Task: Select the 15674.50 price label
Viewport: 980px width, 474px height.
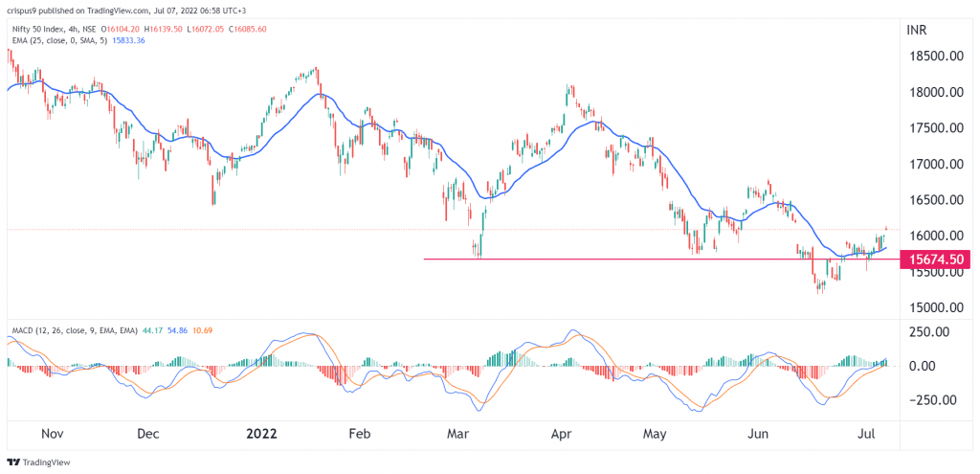Action: (x=935, y=260)
